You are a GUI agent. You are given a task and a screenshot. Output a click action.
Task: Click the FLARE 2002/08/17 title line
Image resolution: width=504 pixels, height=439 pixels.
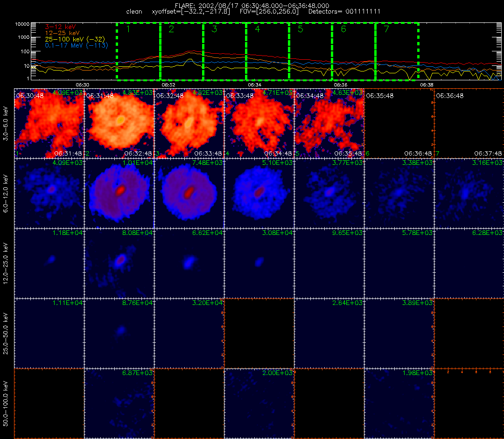click(252, 6)
